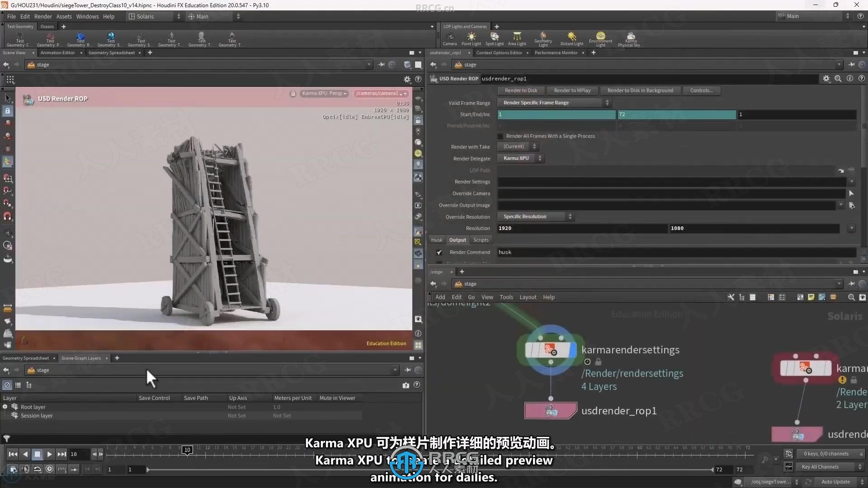Toggle viewport lock icon beside Karma XPU

pos(293,94)
